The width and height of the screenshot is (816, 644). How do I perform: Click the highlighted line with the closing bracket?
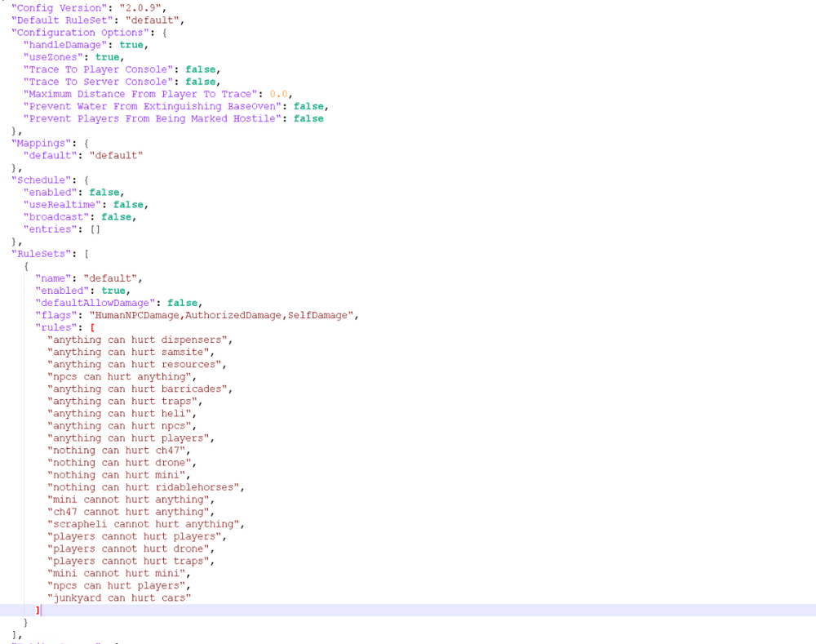[x=38, y=610]
